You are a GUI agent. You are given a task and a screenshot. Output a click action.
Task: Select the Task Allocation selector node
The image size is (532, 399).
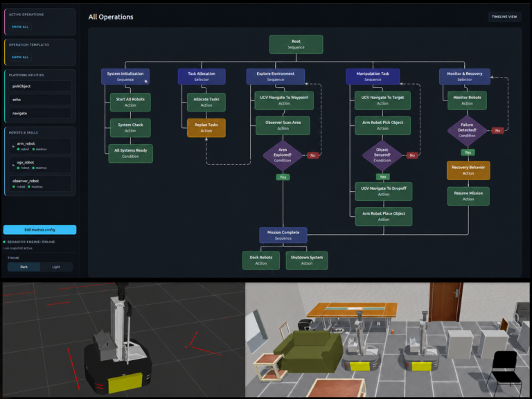pos(202,76)
